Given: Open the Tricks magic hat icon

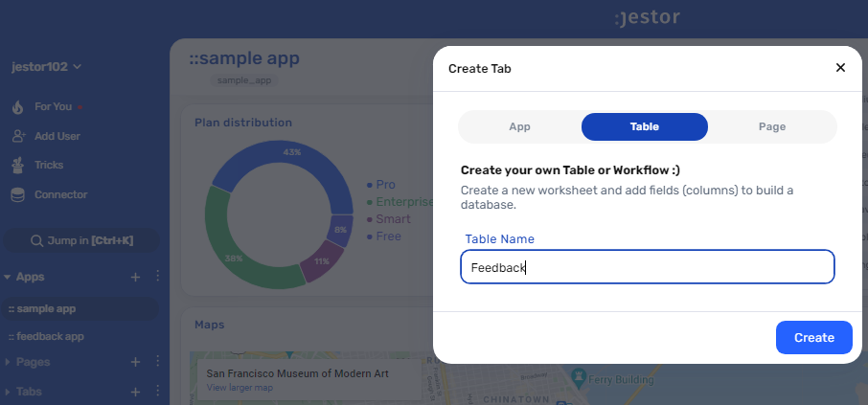Looking at the screenshot, I should click(x=17, y=165).
